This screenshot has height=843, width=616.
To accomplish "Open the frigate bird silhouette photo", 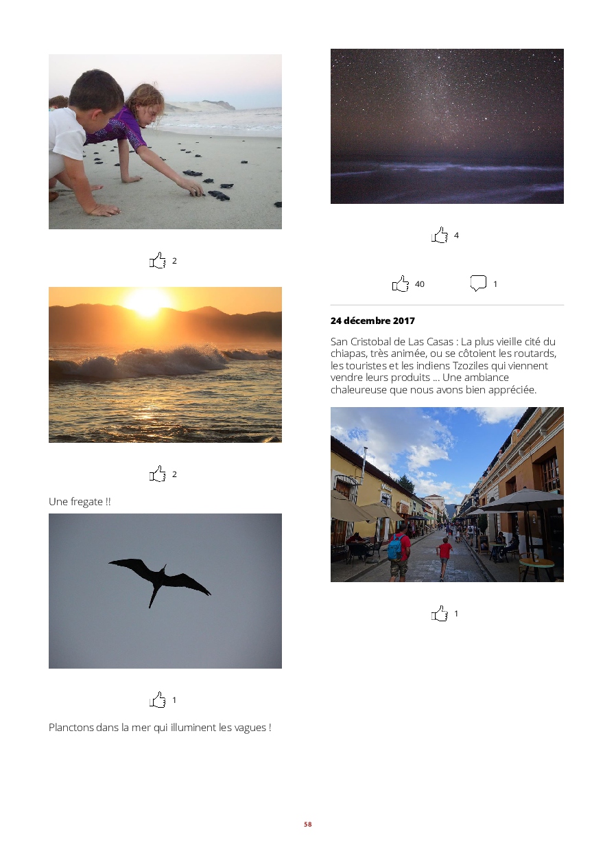I will [165, 591].
